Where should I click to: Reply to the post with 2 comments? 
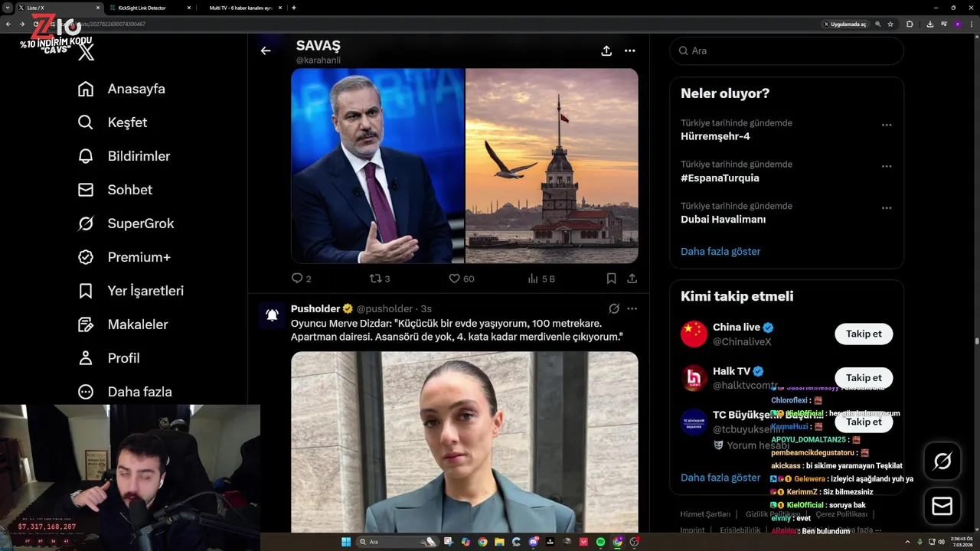click(x=302, y=279)
